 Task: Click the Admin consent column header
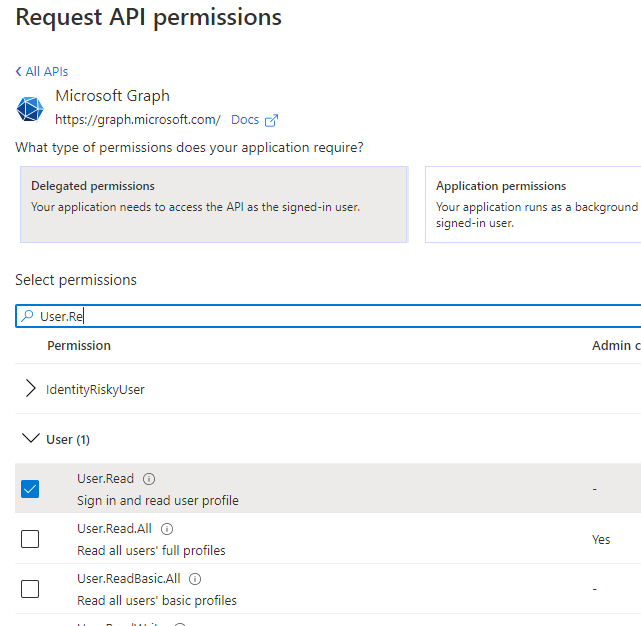point(616,346)
